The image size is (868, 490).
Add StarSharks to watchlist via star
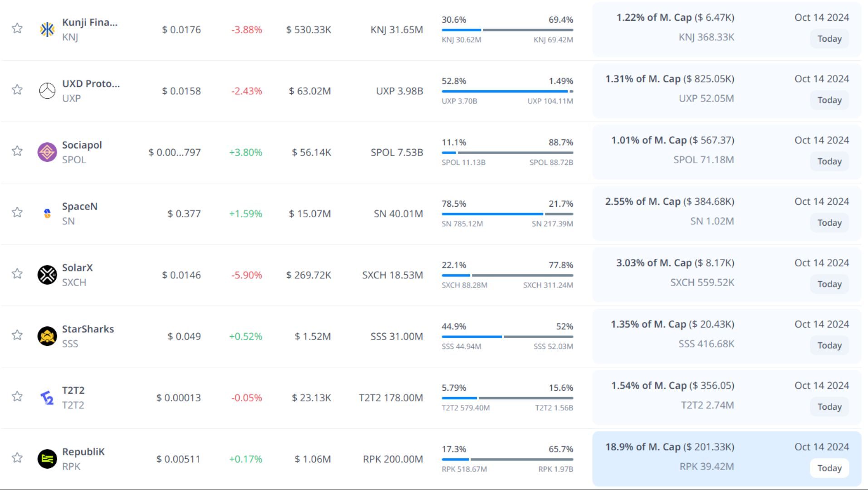[17, 335]
